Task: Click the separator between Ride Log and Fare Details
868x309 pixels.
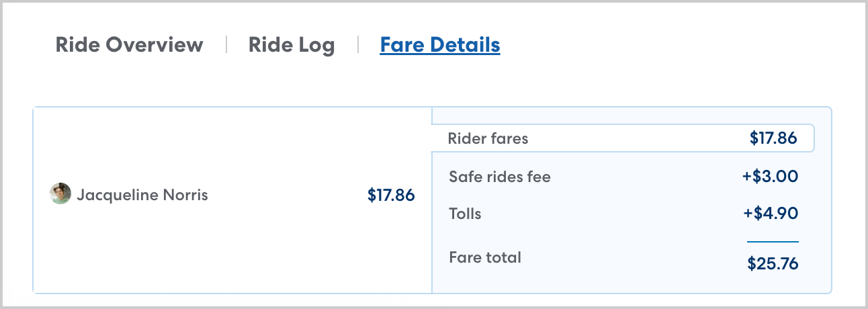Action: click(358, 45)
